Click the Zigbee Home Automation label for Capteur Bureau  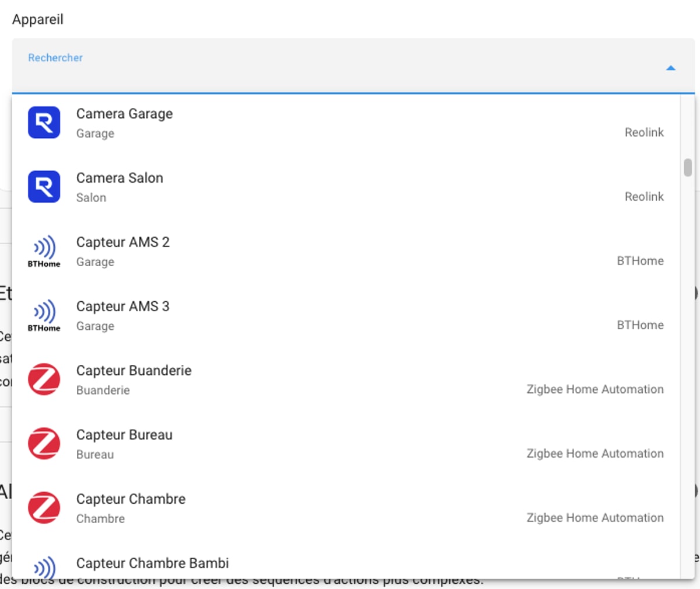(x=594, y=454)
